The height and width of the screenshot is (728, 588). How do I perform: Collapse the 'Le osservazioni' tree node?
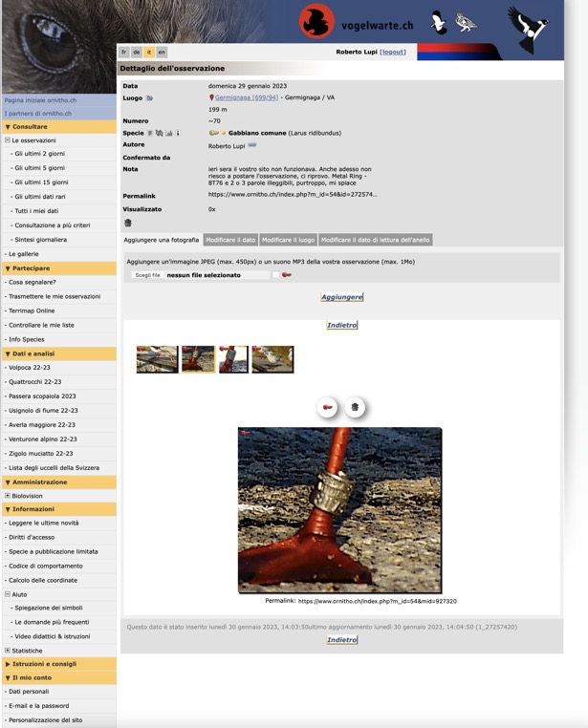point(8,140)
